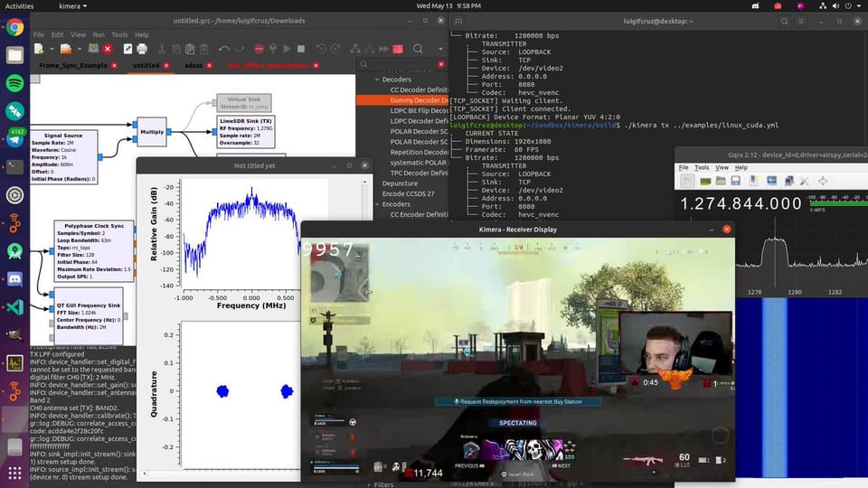Click Execute flowgraph play icon in GRC

[x=287, y=49]
